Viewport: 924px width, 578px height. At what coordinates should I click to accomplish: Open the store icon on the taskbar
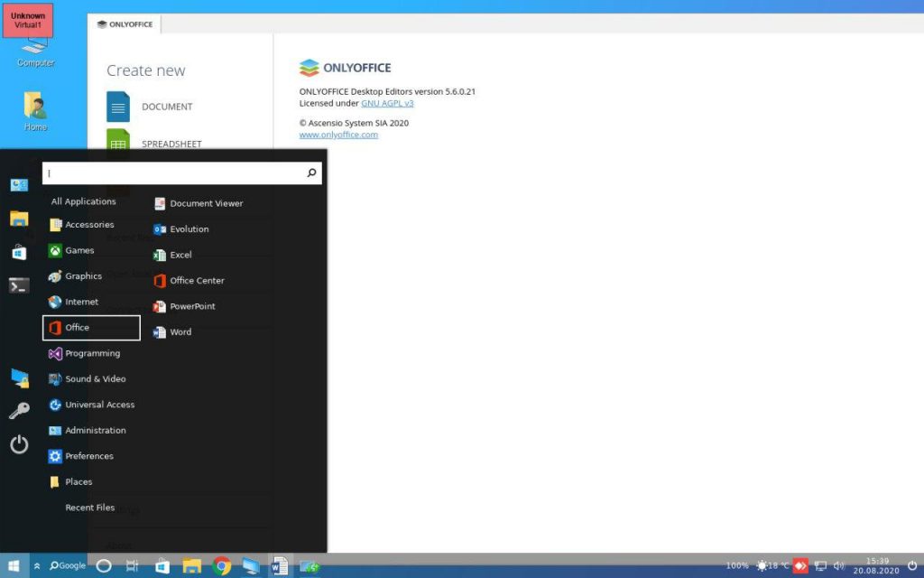(x=162, y=566)
